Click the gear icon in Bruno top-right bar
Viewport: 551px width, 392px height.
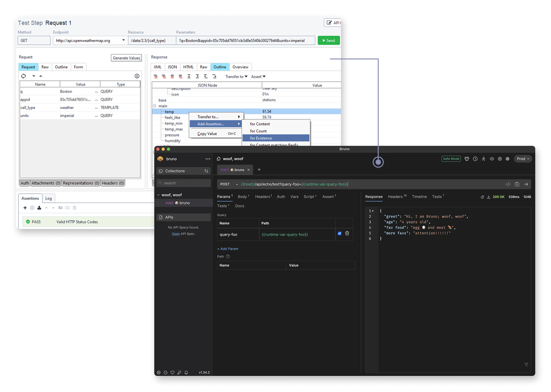coord(500,159)
